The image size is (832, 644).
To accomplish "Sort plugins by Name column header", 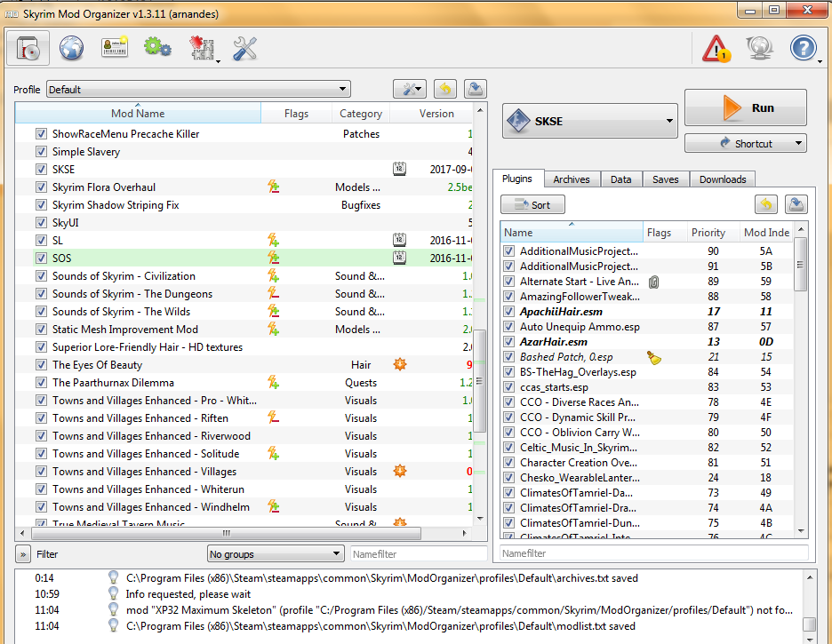I will coord(572,232).
